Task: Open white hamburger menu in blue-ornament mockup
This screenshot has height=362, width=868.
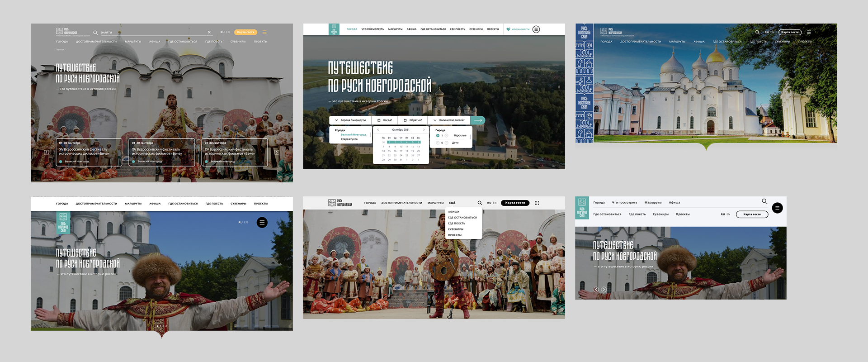Action: 809,32
